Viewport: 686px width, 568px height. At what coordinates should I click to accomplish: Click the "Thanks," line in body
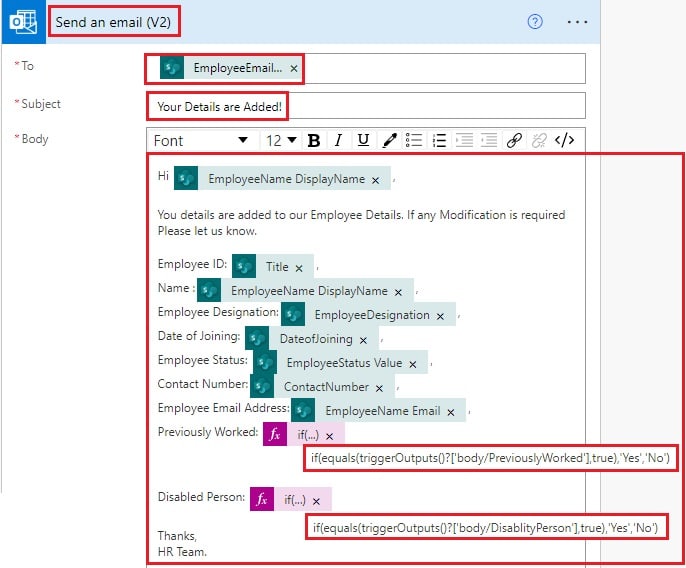click(177, 536)
